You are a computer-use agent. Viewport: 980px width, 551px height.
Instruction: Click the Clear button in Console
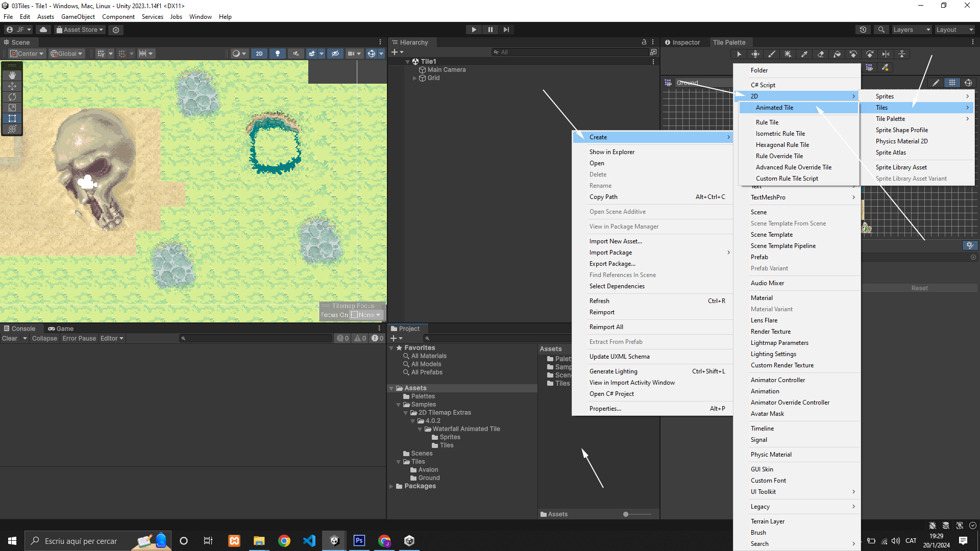pyautogui.click(x=10, y=338)
